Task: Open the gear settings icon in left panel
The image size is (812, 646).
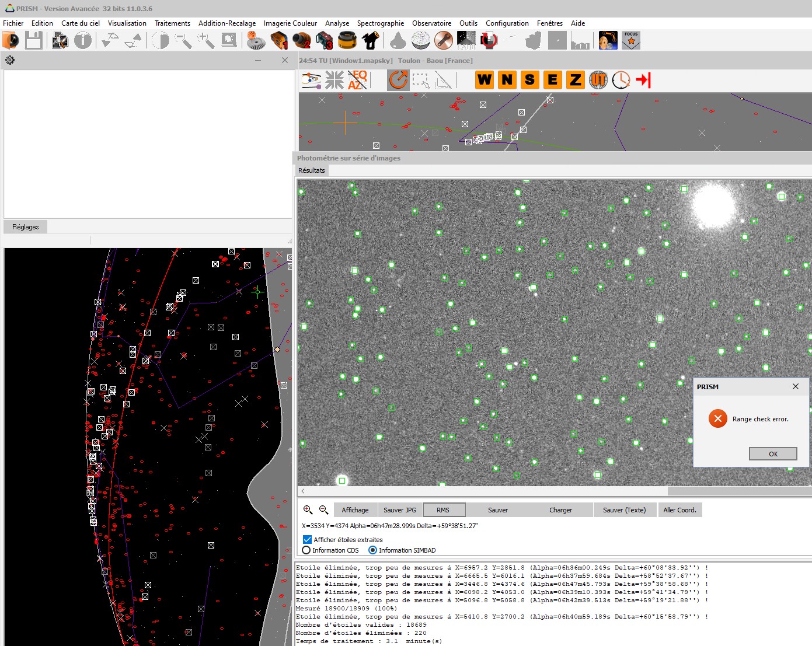Action: 10,60
